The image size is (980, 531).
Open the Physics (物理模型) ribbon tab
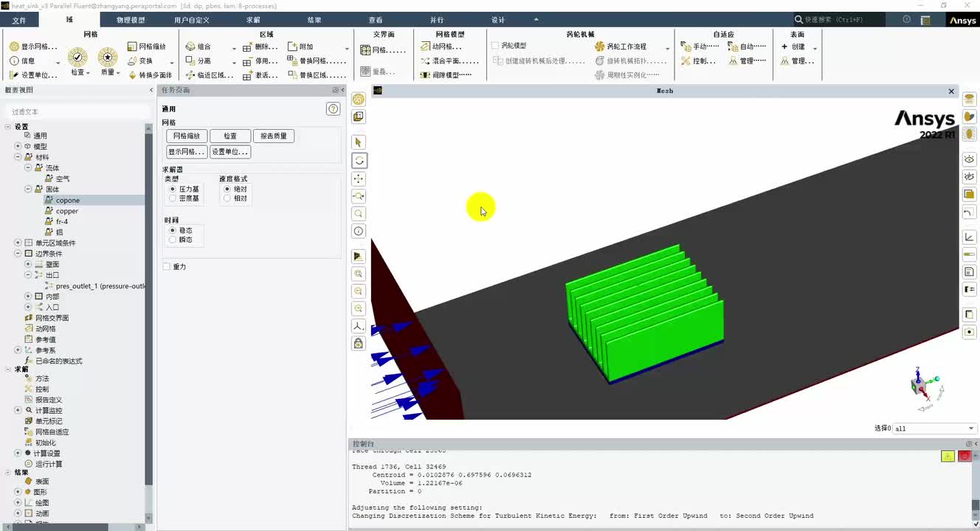coord(131,20)
